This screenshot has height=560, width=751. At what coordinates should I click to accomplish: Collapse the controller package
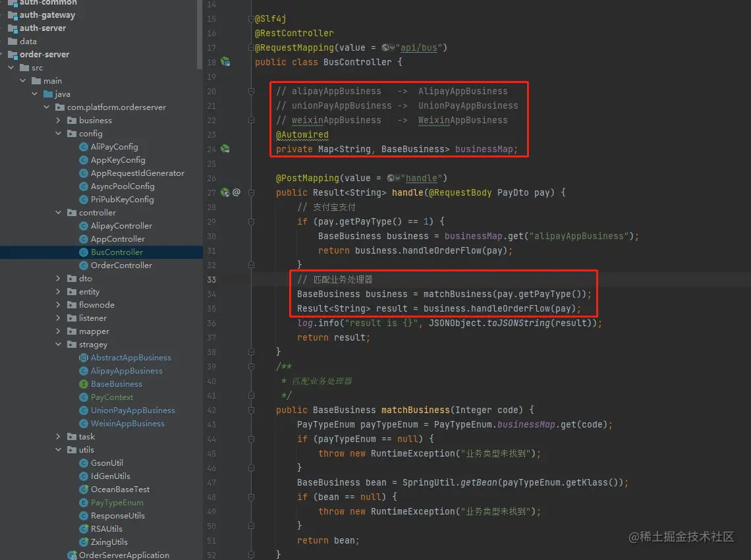pyautogui.click(x=59, y=213)
